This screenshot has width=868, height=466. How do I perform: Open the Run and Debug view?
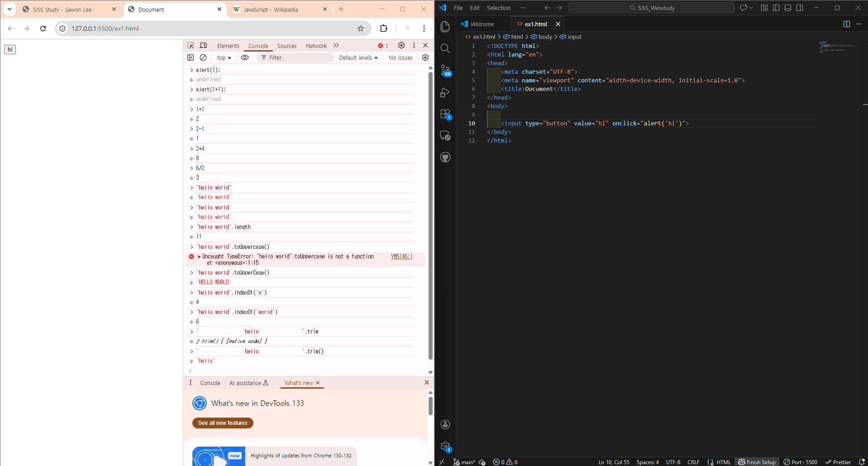tap(445, 92)
